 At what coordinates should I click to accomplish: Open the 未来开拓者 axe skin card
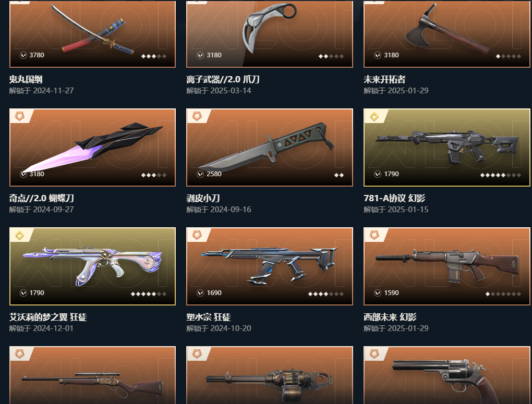point(446,34)
